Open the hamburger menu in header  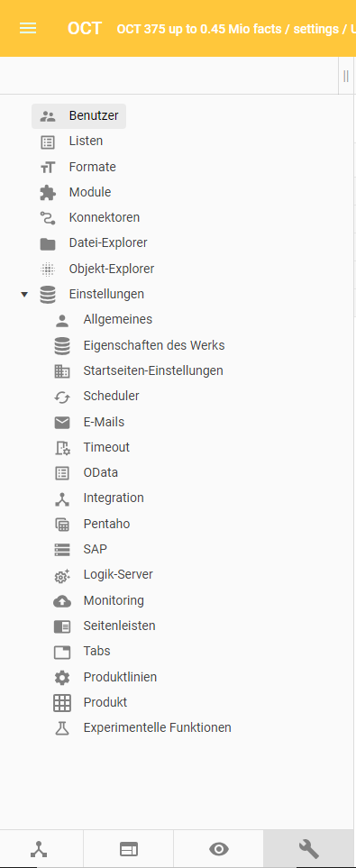pos(28,28)
